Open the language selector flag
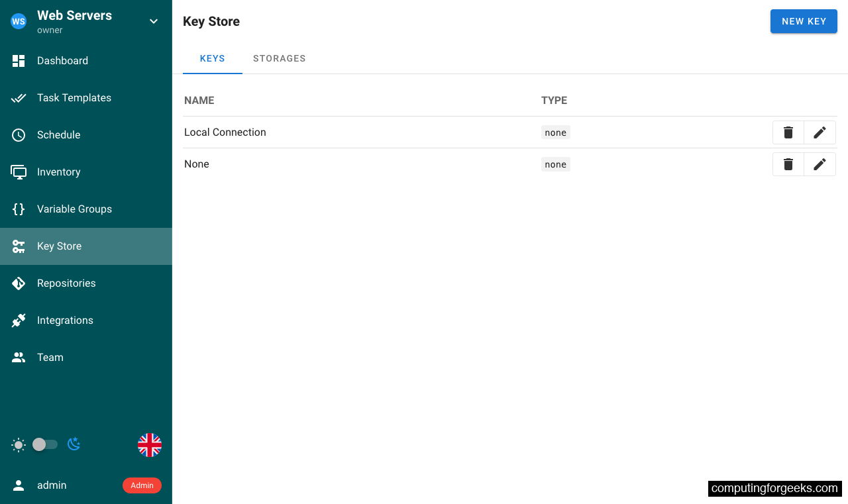The image size is (848, 504). pos(150,444)
